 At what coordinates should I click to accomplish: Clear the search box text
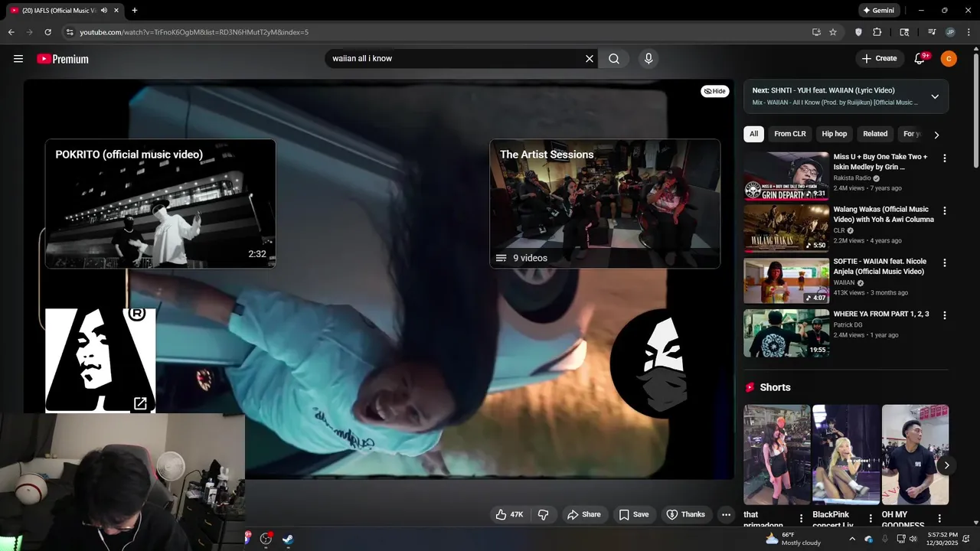(590, 59)
